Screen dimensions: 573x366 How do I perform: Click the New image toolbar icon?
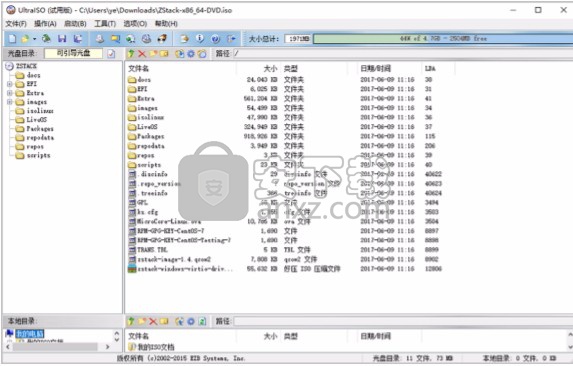tap(12, 38)
